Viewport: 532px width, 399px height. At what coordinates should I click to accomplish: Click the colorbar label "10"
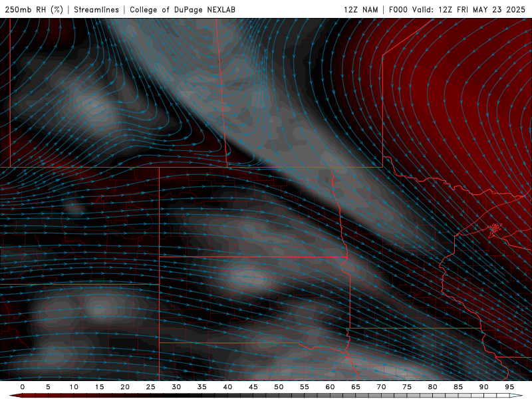pos(74,387)
